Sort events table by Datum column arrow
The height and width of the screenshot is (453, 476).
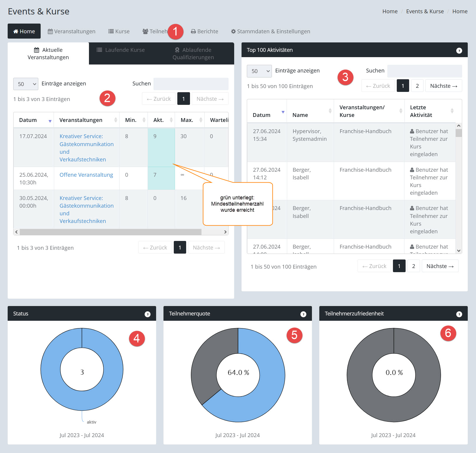tap(50, 121)
